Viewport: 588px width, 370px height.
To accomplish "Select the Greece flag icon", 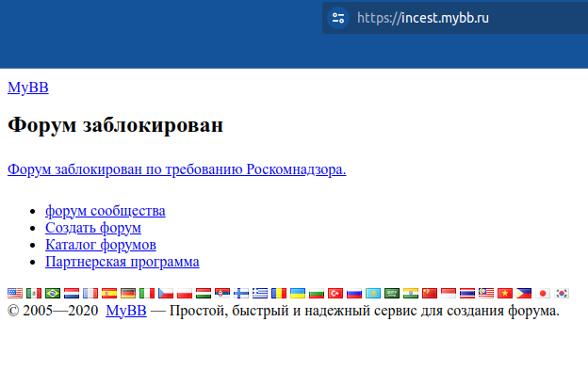I will coord(260,293).
